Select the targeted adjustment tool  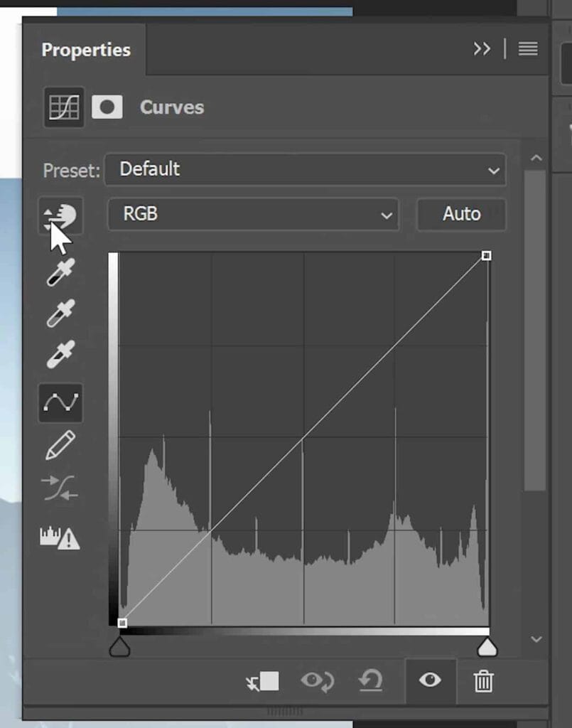click(60, 215)
